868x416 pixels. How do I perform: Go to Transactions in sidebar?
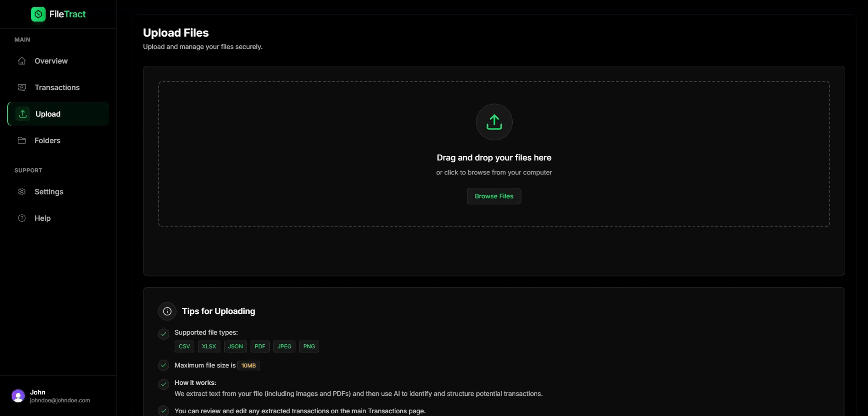(x=58, y=87)
